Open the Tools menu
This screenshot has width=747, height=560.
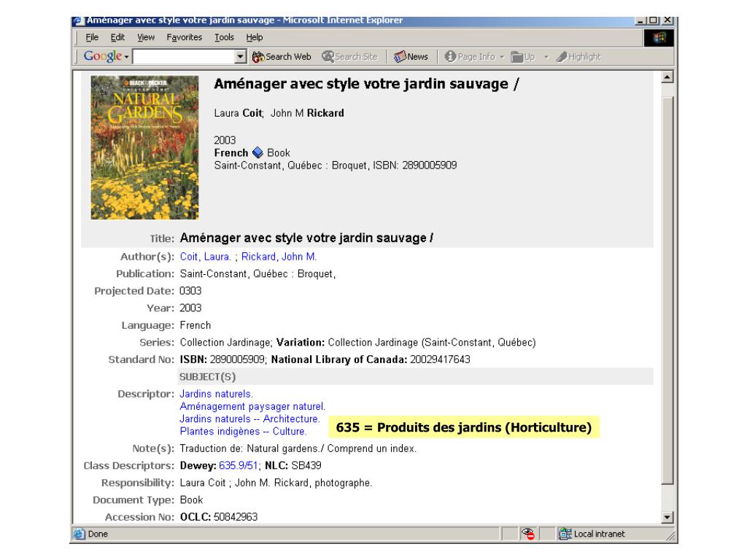(224, 37)
